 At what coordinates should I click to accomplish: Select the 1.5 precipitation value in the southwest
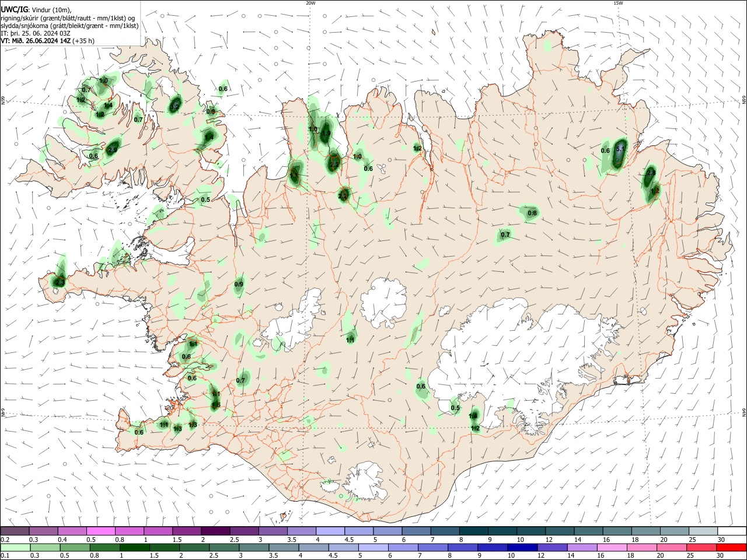click(x=216, y=405)
